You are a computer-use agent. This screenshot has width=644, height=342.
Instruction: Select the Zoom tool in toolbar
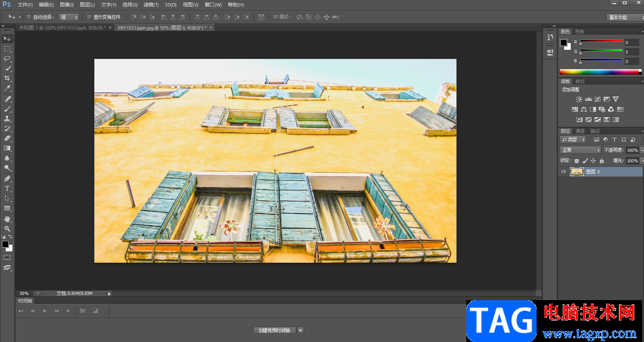pos(7,229)
